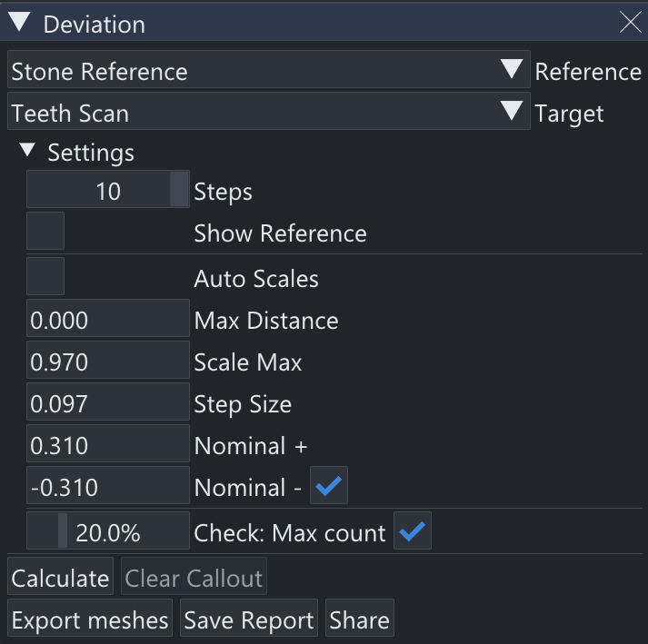Screen dimensions: 648x644
Task: Open the Teeth Scan target dropdown
Action: (x=268, y=113)
